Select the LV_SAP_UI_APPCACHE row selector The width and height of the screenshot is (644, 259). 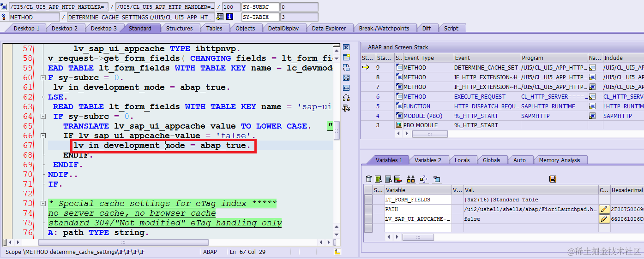pyautogui.click(x=368, y=219)
